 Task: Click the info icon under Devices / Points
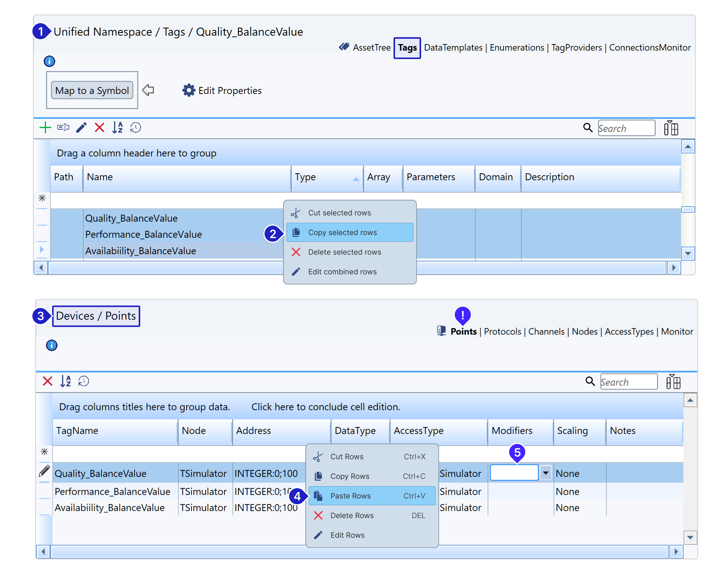tap(52, 345)
